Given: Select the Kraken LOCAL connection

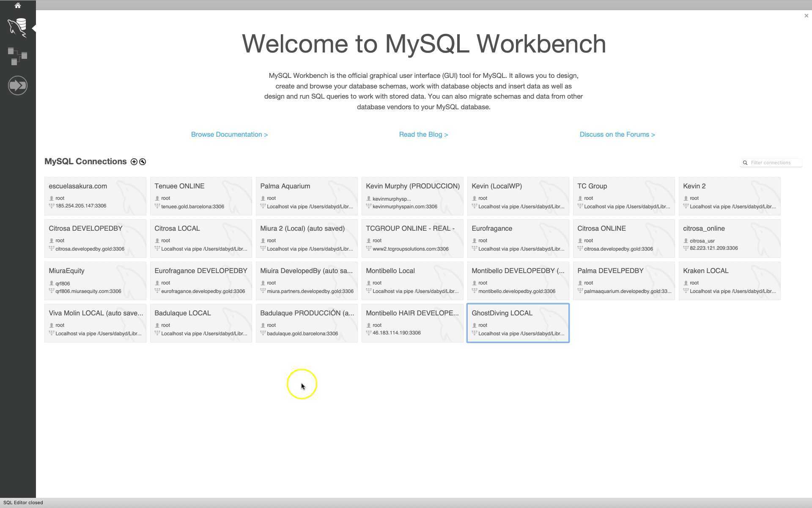Looking at the screenshot, I should 730,281.
